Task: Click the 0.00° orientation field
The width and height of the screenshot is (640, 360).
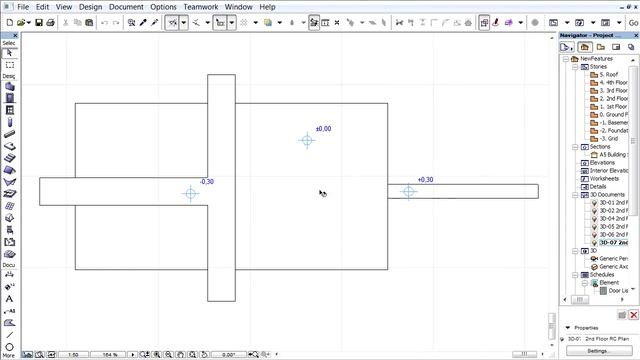Action: click(229, 355)
